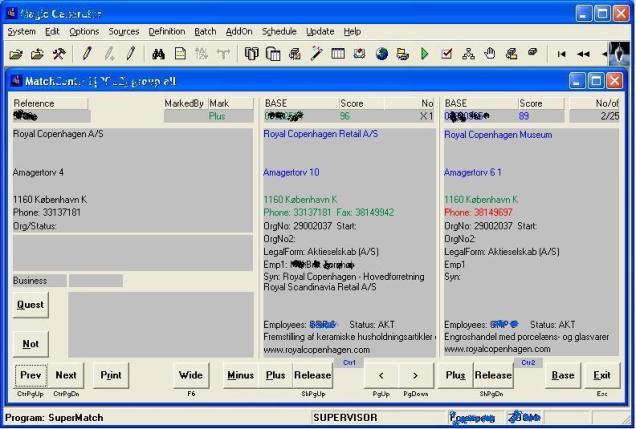Click the yellow document page icon
This screenshot has height=429, width=636.
pyautogui.click(x=180, y=54)
